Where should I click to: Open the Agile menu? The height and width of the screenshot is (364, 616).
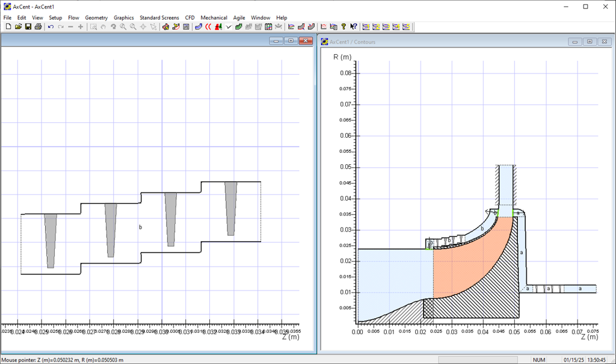tap(239, 17)
